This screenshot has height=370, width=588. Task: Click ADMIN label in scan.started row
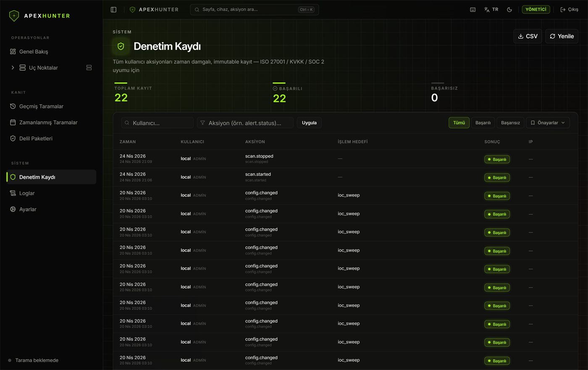pyautogui.click(x=199, y=177)
